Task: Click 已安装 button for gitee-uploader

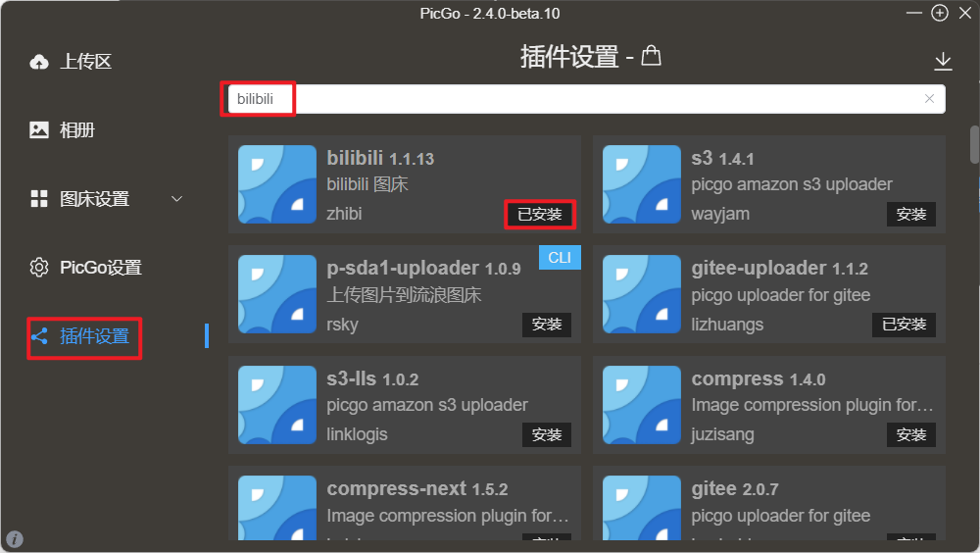Action: (x=904, y=324)
